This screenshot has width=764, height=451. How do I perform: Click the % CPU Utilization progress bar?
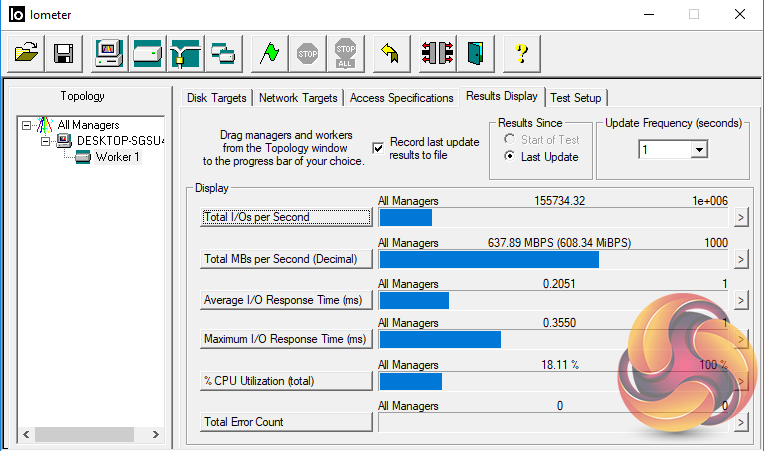coord(555,381)
